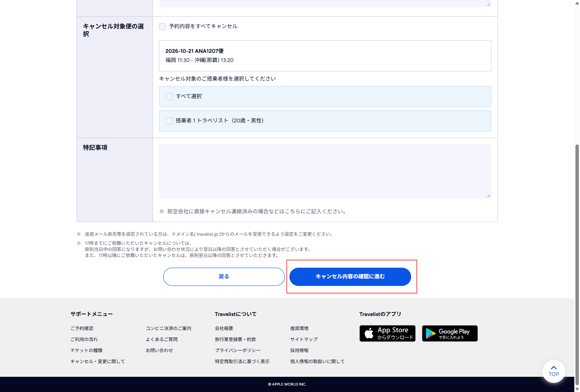This screenshot has height=392, width=580.
Task: Click the scrollbar up arrow
Action: (x=577, y=3)
